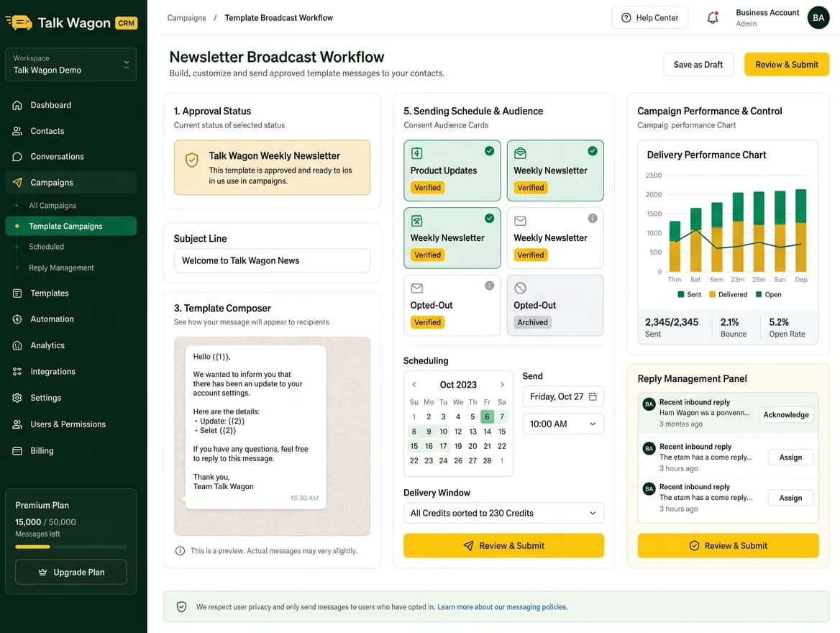
Task: Click the Templates document icon in sidebar
Action: click(x=17, y=293)
